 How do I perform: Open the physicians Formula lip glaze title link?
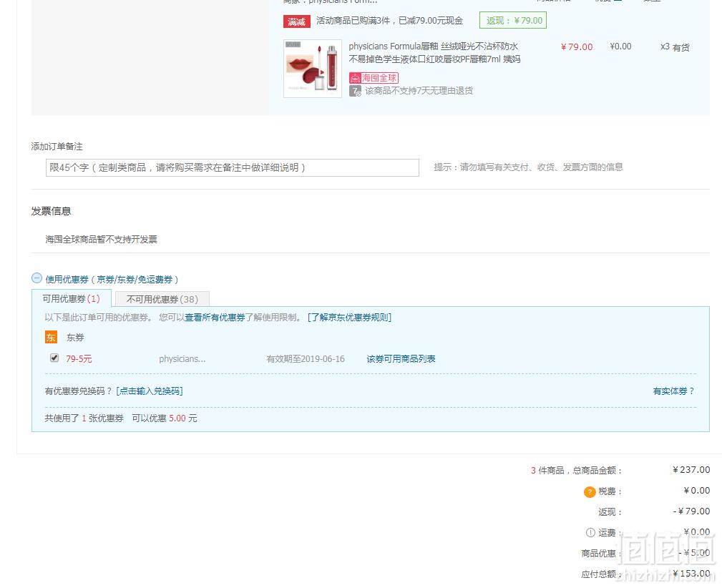point(434,52)
